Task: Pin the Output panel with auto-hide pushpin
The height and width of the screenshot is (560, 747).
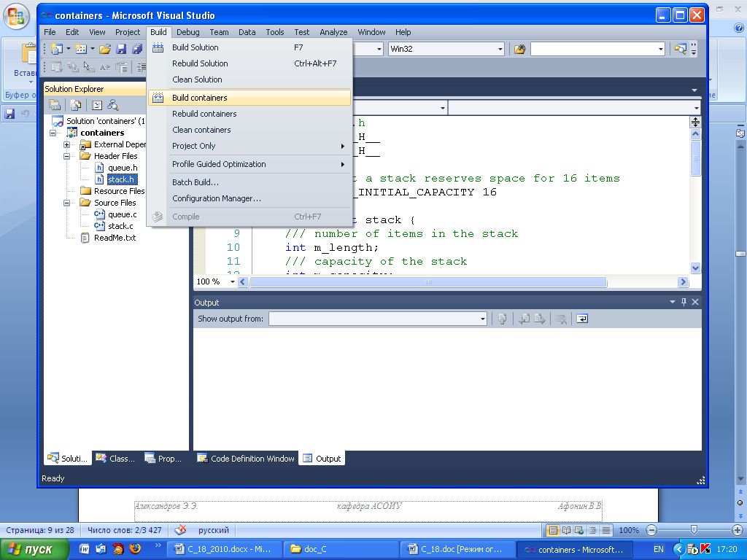Action: point(684,302)
